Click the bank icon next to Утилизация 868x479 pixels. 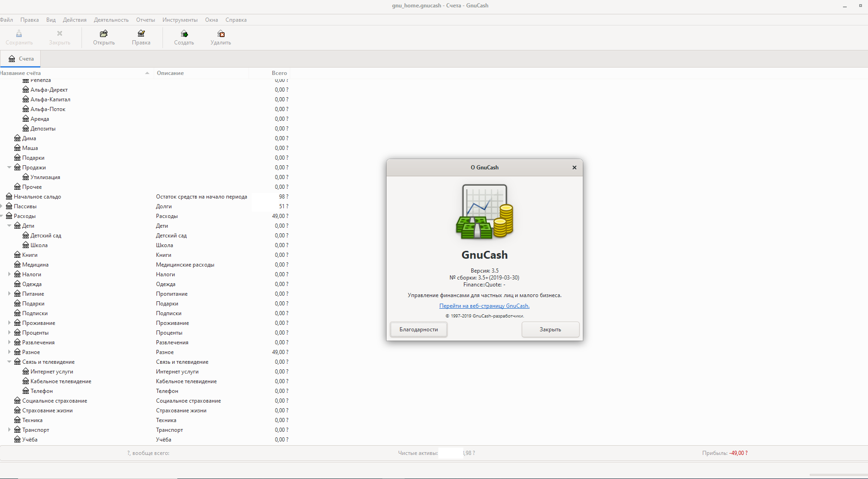26,177
